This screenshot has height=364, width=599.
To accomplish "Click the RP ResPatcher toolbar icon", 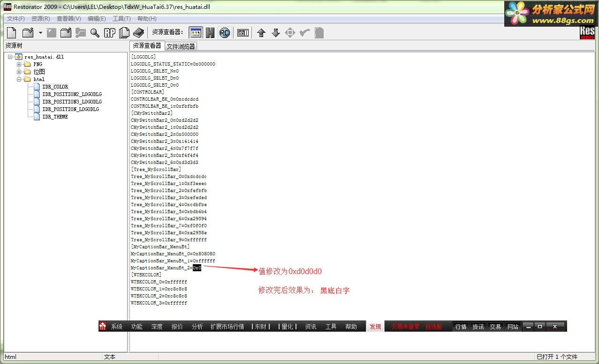I will (x=110, y=32).
